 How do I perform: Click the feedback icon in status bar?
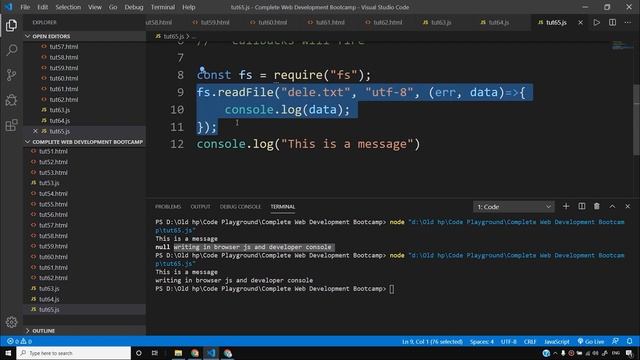(616, 341)
